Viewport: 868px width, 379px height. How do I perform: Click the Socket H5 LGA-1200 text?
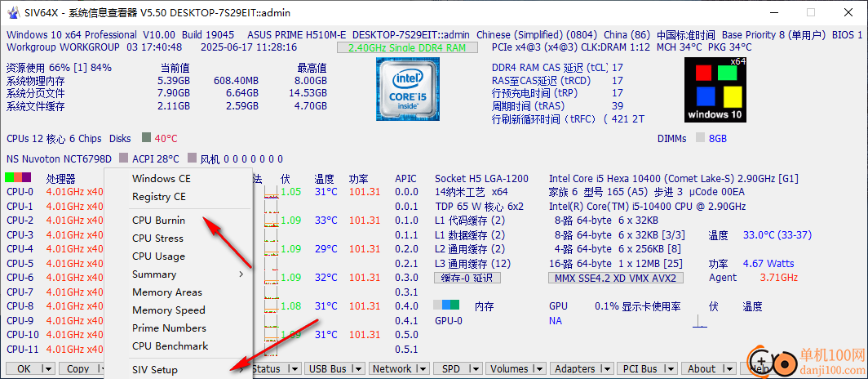pos(481,178)
